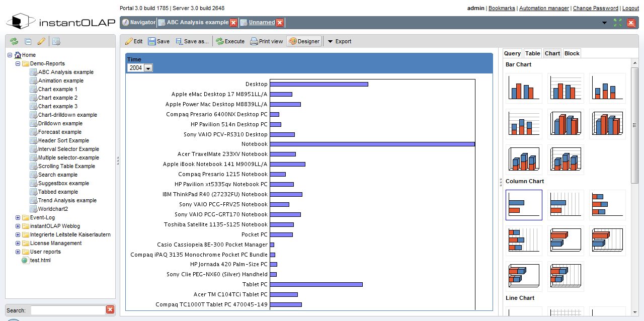Open the Trend Analysis example report
Screen dimensions: 644x321
pyautogui.click(x=67, y=200)
